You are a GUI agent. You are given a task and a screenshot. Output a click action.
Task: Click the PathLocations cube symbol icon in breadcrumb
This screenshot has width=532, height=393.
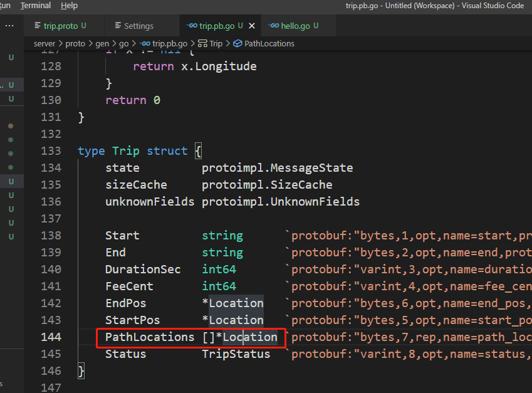pos(237,43)
